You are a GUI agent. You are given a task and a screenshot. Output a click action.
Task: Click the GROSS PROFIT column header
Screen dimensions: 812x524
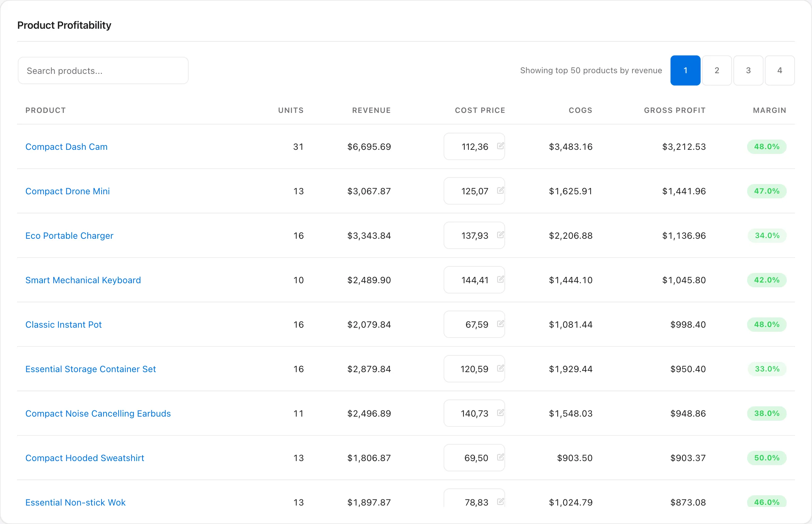pyautogui.click(x=675, y=110)
